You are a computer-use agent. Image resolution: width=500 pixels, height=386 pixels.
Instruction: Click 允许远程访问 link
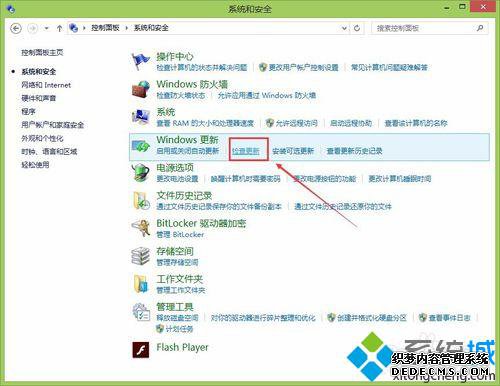[x=296, y=123]
